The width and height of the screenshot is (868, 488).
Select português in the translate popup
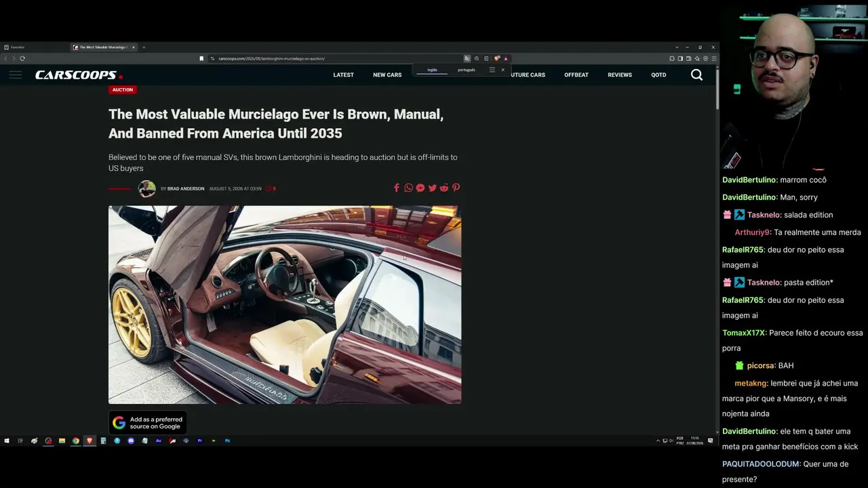(x=467, y=70)
